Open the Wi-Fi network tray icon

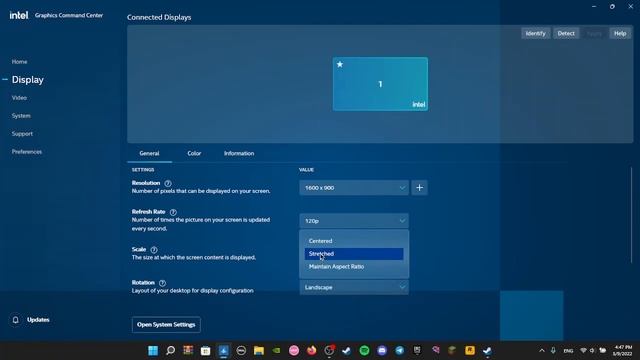[x=583, y=351]
